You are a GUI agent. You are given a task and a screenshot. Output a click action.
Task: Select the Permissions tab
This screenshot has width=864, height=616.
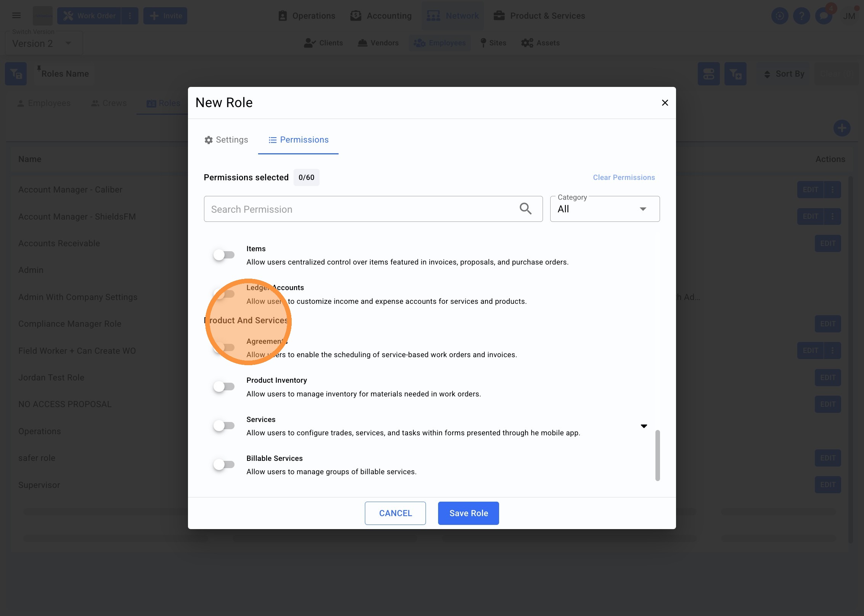coord(298,140)
